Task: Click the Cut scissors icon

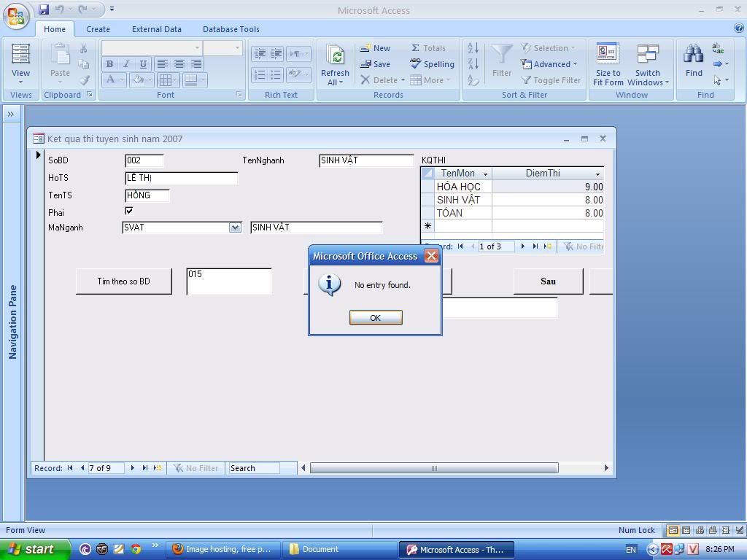Action: click(84, 48)
